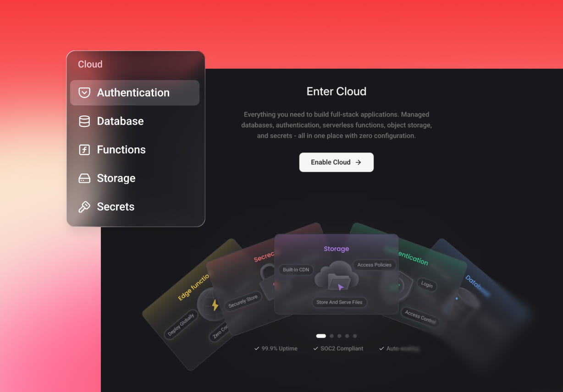Click the Access Control pill
The width and height of the screenshot is (563, 392).
(x=420, y=317)
